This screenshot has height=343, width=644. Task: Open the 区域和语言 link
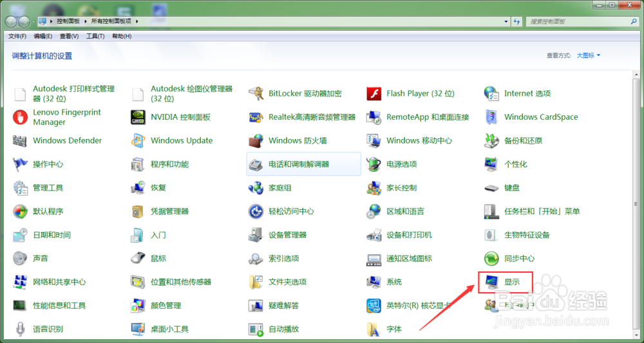(405, 211)
